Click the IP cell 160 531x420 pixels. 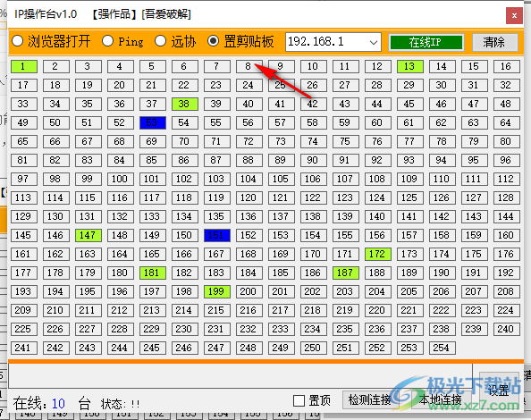tap(506, 235)
